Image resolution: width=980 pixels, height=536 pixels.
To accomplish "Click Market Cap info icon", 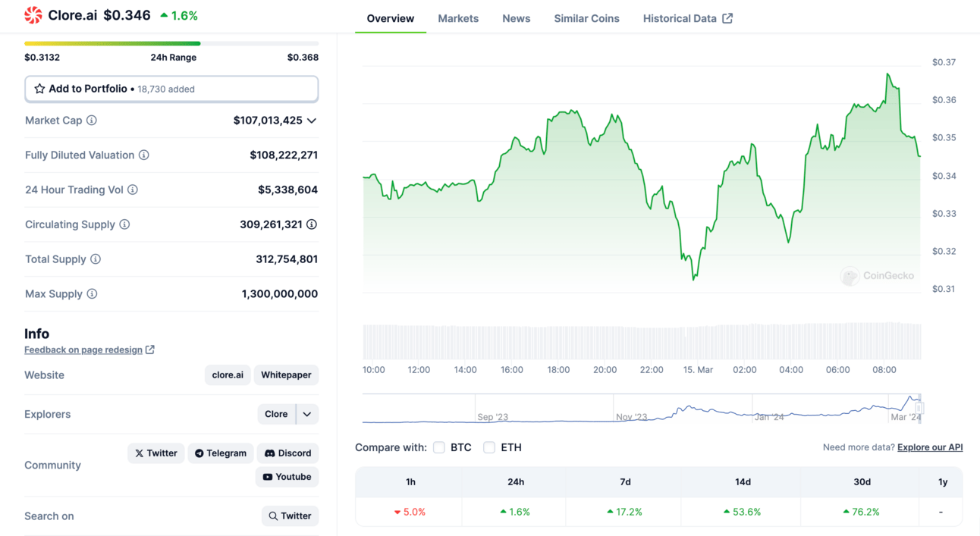I will point(92,121).
